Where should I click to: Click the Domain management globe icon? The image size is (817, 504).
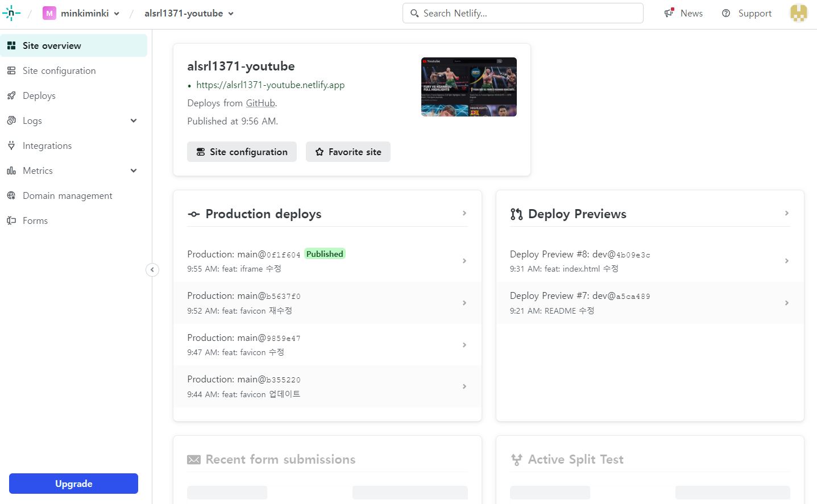click(11, 195)
